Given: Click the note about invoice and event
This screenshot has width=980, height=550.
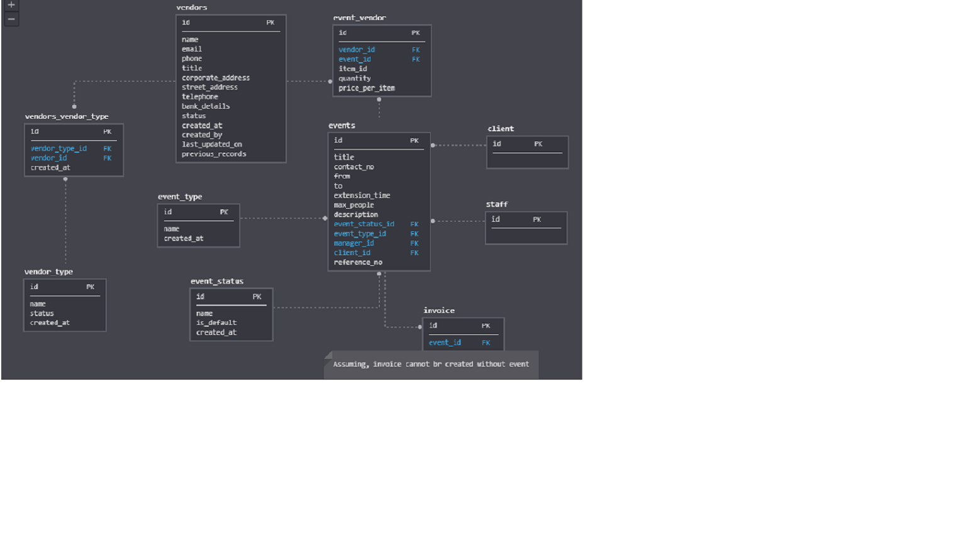Looking at the screenshot, I should [x=431, y=365].
